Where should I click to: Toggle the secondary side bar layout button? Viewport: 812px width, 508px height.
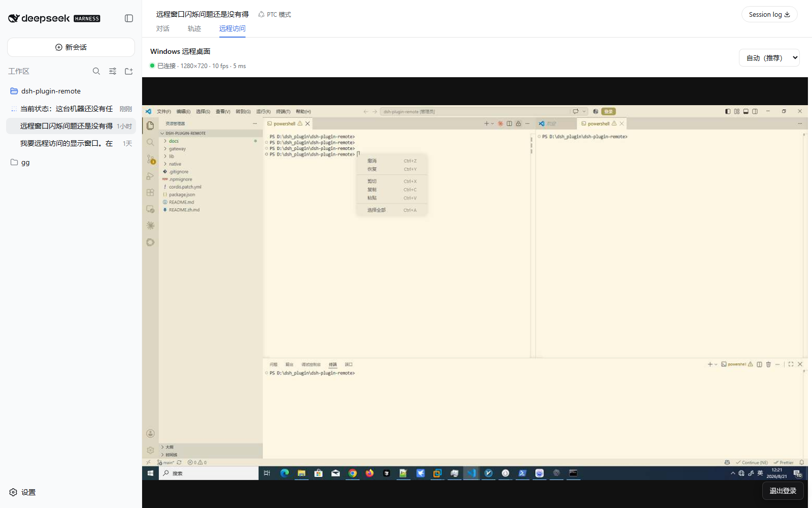click(755, 111)
